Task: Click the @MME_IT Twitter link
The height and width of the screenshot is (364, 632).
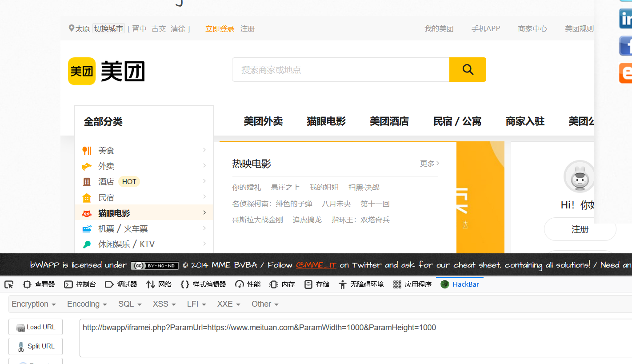Action: (x=316, y=265)
